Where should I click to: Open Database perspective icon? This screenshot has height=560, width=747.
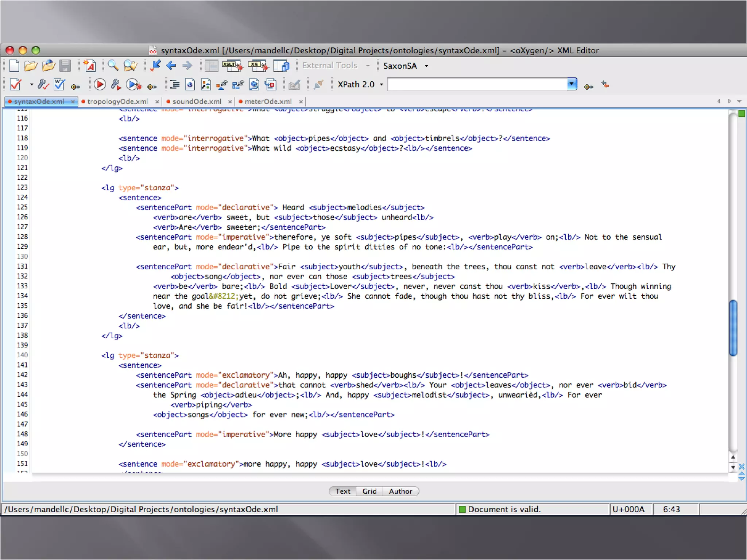(282, 66)
